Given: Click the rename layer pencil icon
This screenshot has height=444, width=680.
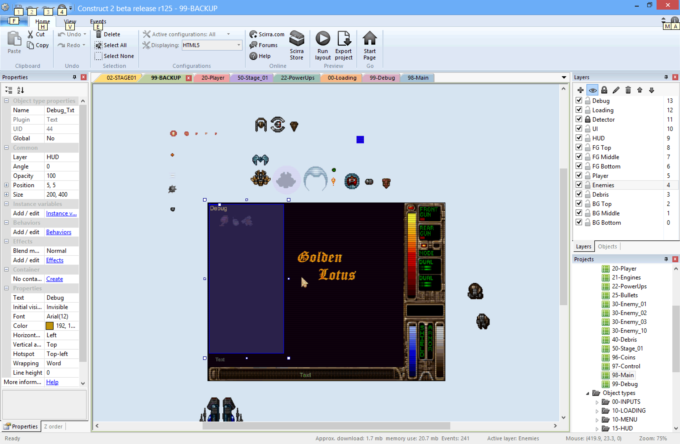Looking at the screenshot, I should click(616, 90).
